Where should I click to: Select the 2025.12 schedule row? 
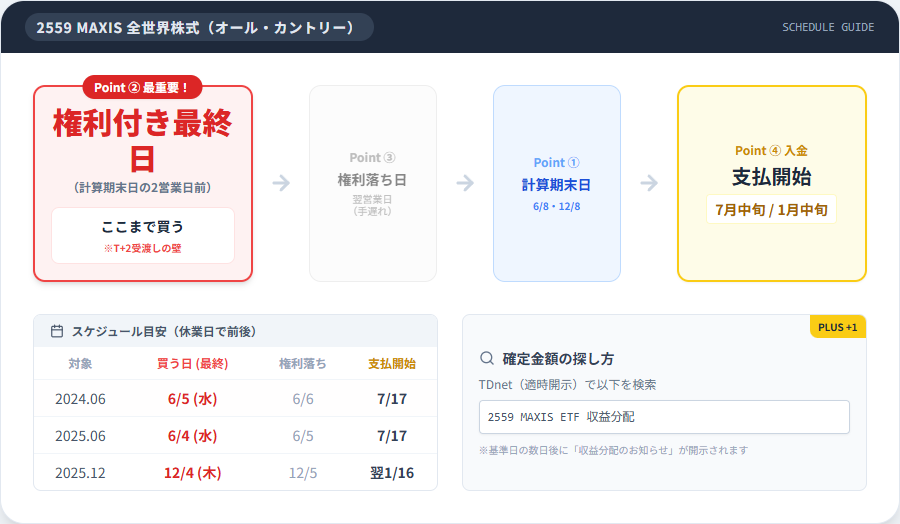pyautogui.click(x=235, y=473)
